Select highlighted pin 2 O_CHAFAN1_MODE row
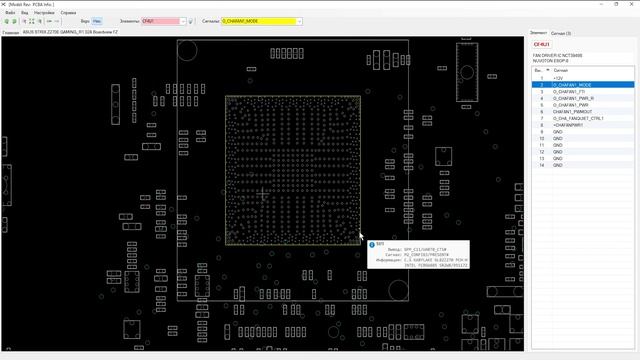Image resolution: width=640 pixels, height=360 pixels. pyautogui.click(x=583, y=85)
